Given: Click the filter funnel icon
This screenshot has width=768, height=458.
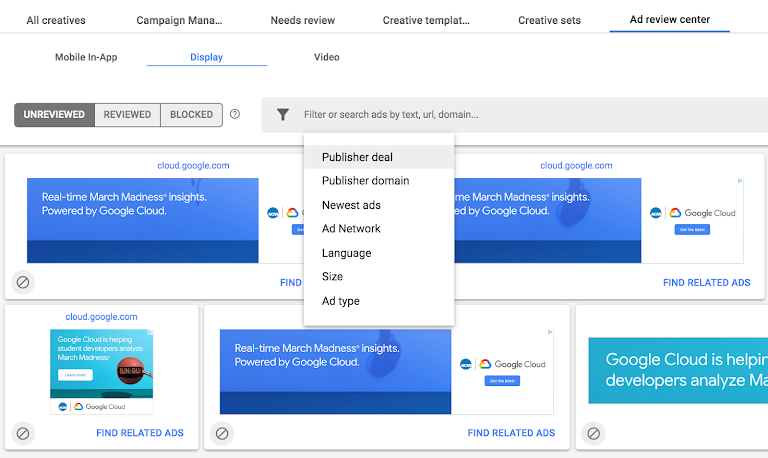Looking at the screenshot, I should pyautogui.click(x=283, y=115).
